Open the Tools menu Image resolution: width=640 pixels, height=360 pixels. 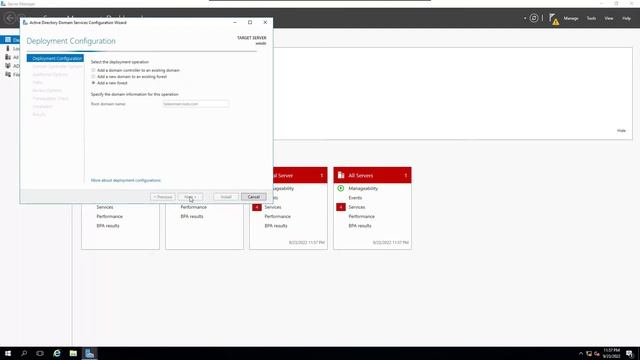click(x=591, y=18)
